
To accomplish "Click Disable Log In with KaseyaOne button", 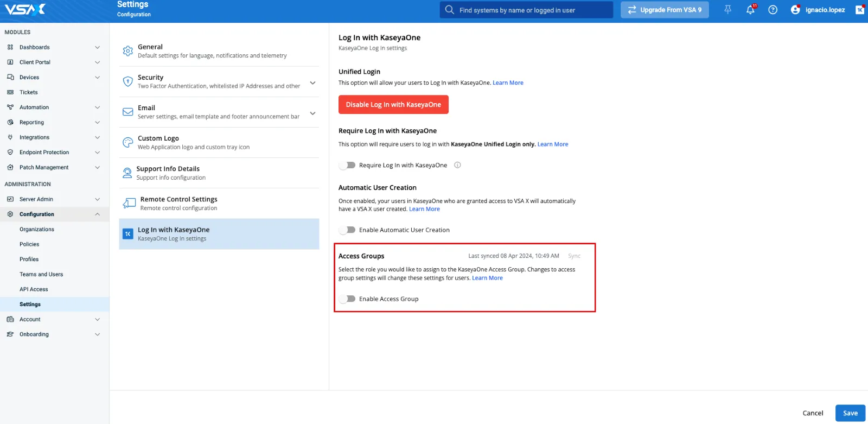I will coord(393,105).
